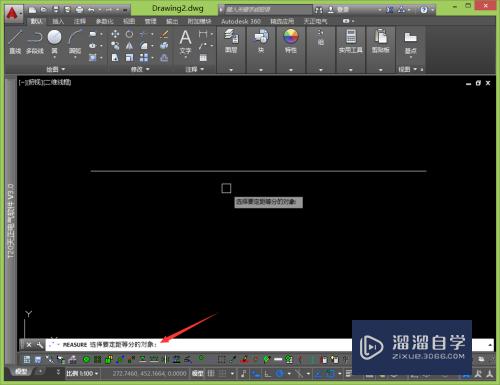The width and height of the screenshot is (500, 385).
Task: Click the Rotate tool in Modify panel
Action: 129,34
